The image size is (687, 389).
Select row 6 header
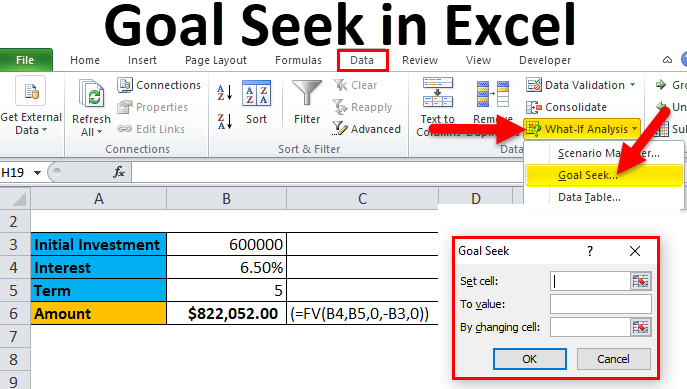click(x=15, y=313)
